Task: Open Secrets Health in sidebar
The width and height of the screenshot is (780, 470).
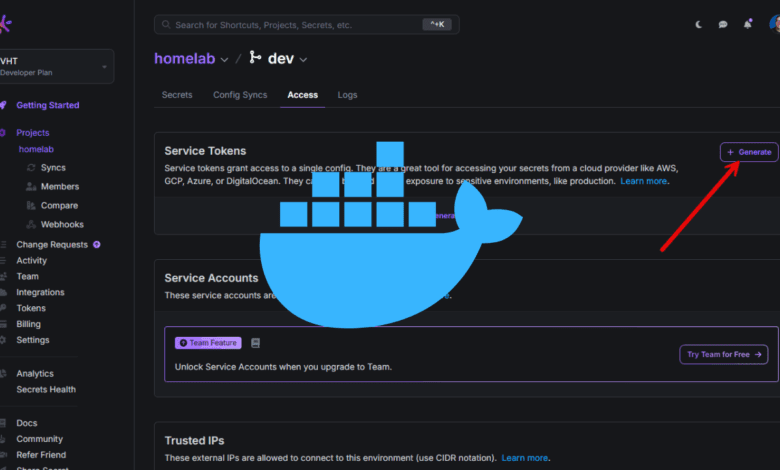Action: pyautogui.click(x=46, y=389)
